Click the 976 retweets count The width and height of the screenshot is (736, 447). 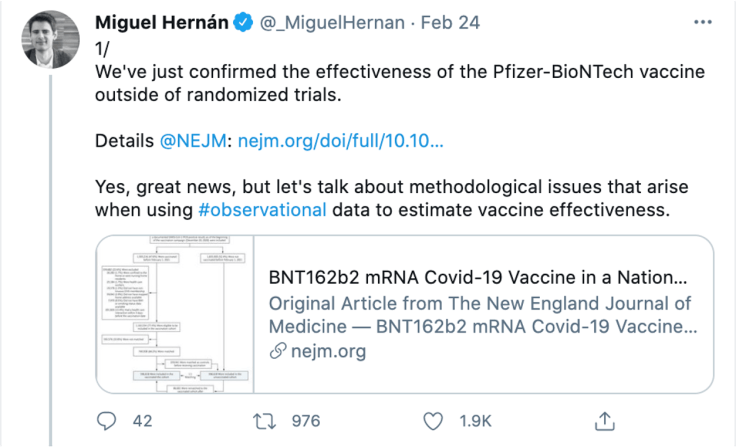(304, 421)
